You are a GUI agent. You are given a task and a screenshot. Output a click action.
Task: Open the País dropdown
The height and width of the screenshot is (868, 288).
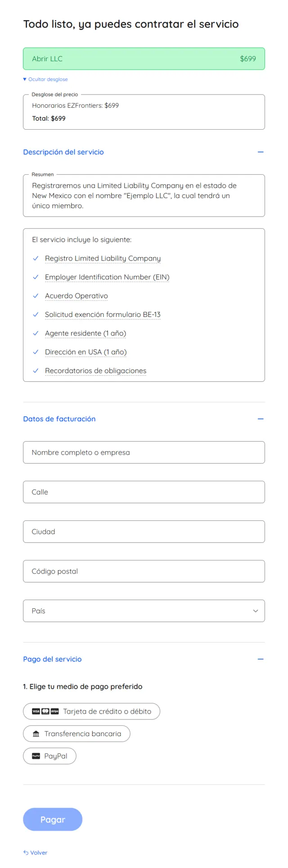[x=144, y=610]
